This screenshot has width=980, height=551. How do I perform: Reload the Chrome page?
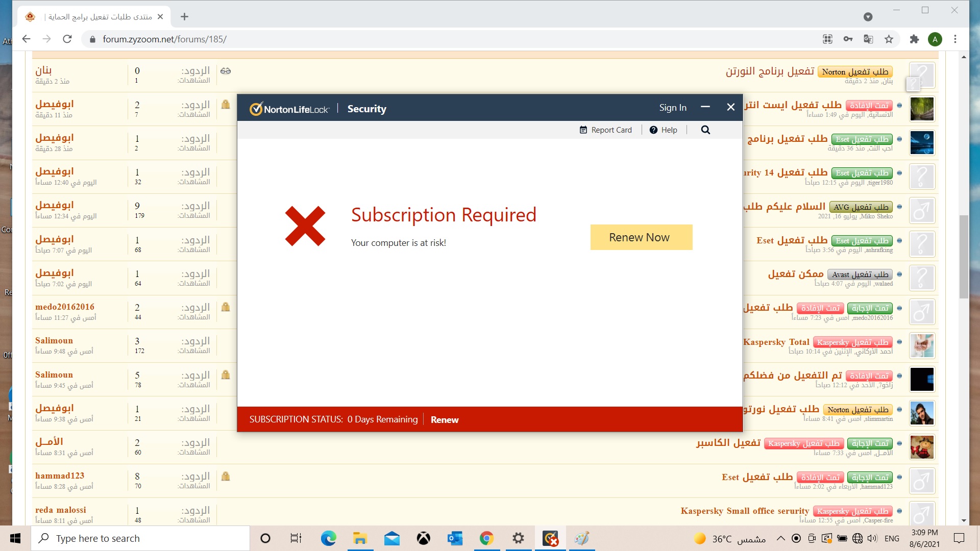point(67,39)
